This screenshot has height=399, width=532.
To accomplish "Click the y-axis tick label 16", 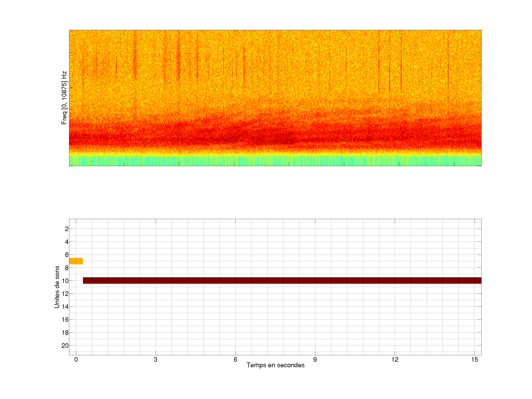I will point(65,320).
